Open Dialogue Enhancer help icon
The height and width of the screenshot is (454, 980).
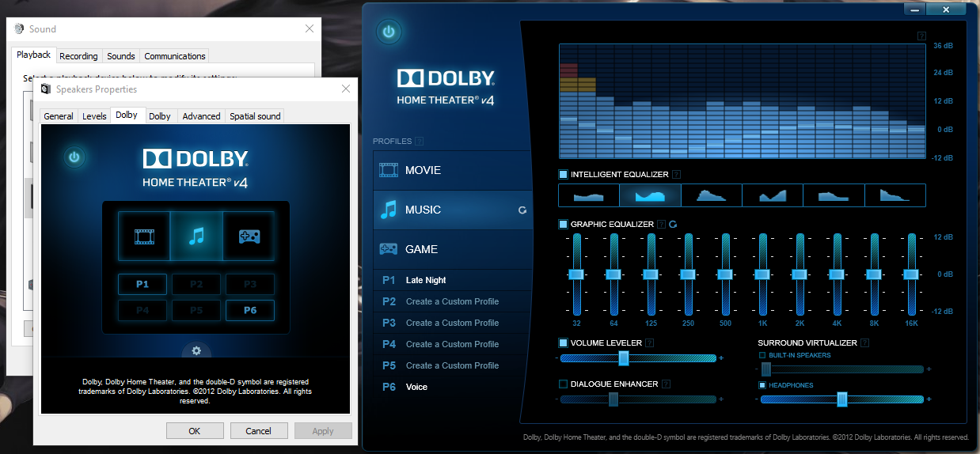coord(666,384)
